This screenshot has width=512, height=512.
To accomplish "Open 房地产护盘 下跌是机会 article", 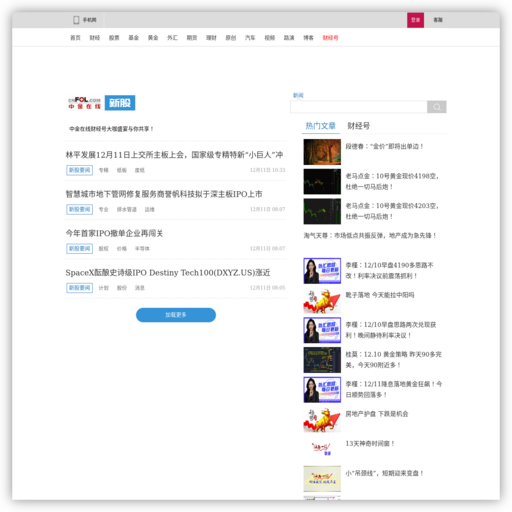I will (377, 414).
